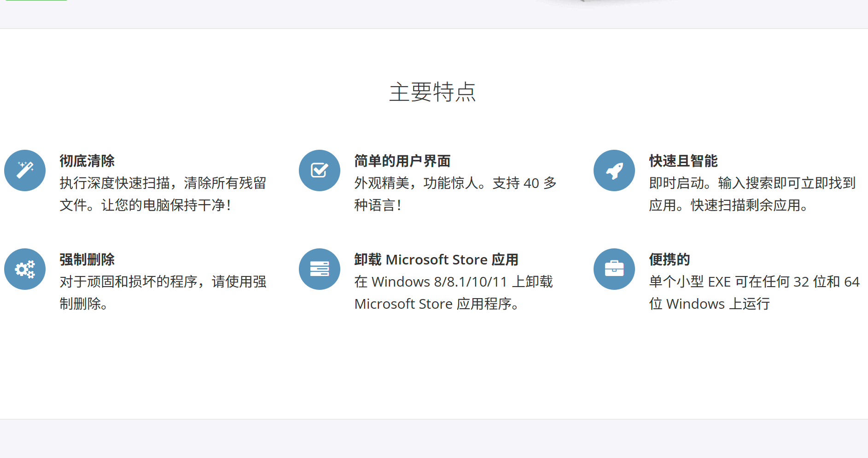Image resolution: width=868 pixels, height=458 pixels.
Task: Select the server list icon for 卸载 Microsoft Store 应用
Action: [320, 269]
